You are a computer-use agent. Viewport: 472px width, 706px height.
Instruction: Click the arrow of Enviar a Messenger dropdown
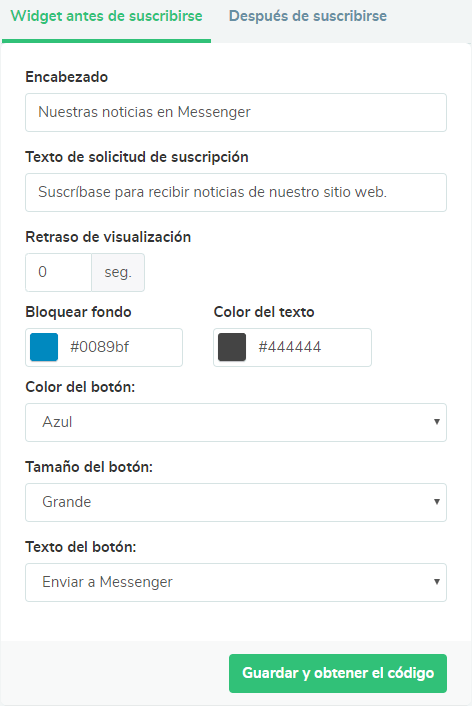pos(436,582)
